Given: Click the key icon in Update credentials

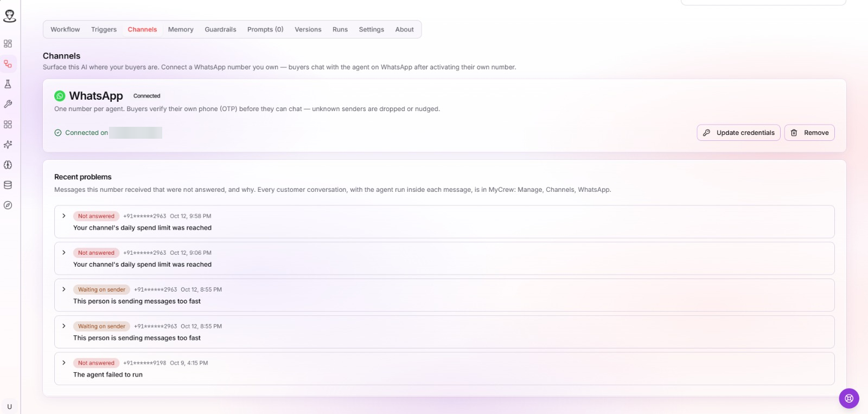Looking at the screenshot, I should 706,133.
